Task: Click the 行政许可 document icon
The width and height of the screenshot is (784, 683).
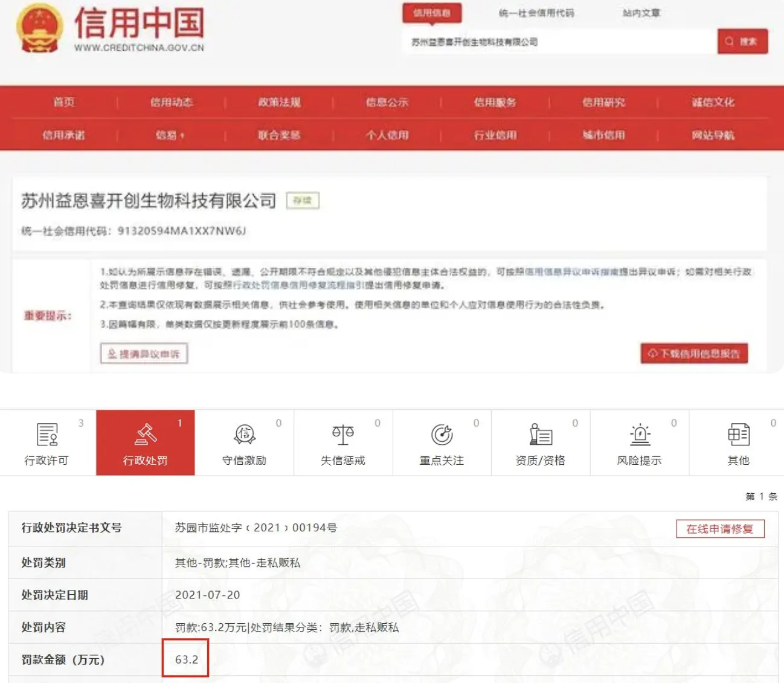Action: click(47, 435)
